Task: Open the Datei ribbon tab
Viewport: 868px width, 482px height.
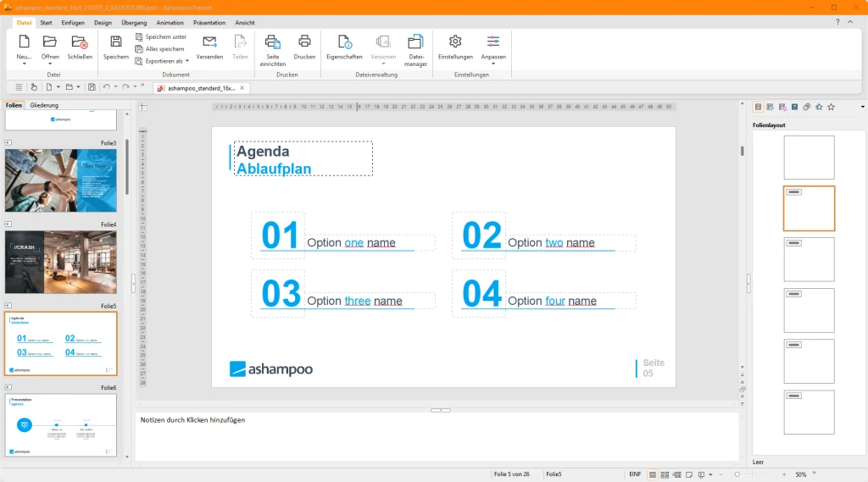Action: pyautogui.click(x=24, y=23)
